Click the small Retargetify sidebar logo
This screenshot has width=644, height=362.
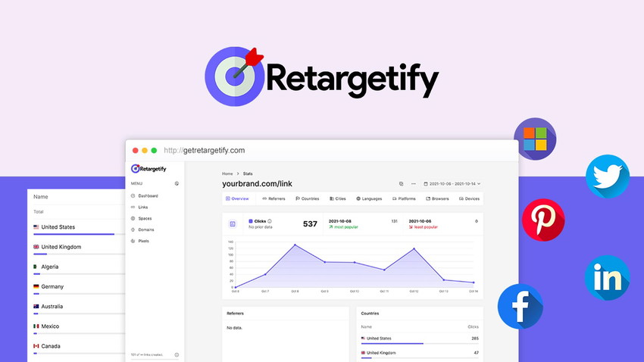click(x=148, y=169)
